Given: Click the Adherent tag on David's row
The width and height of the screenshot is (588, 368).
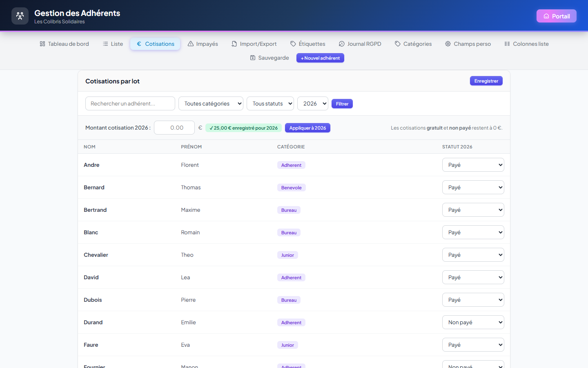Looking at the screenshot, I should [x=291, y=278].
